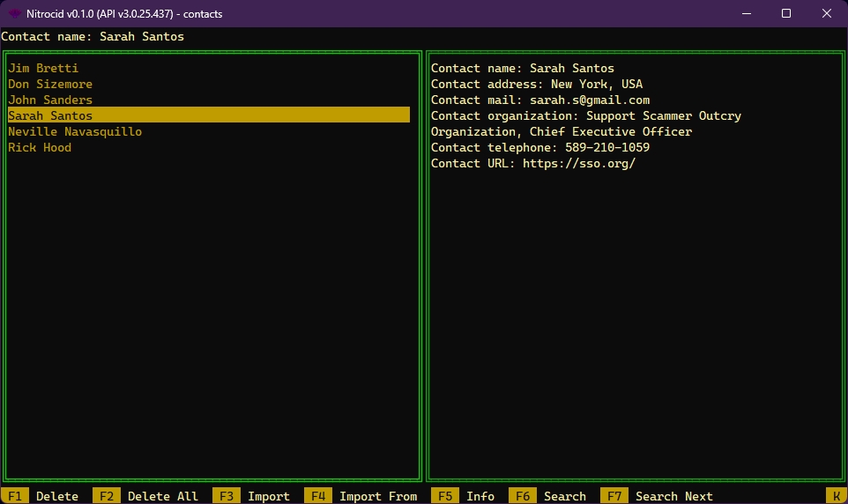
Task: Click the F4 Import From keybinding
Action: (363, 496)
